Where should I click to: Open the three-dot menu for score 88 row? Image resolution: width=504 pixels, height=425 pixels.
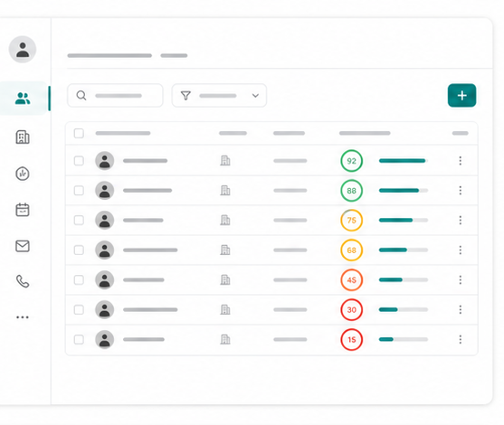[x=461, y=191]
